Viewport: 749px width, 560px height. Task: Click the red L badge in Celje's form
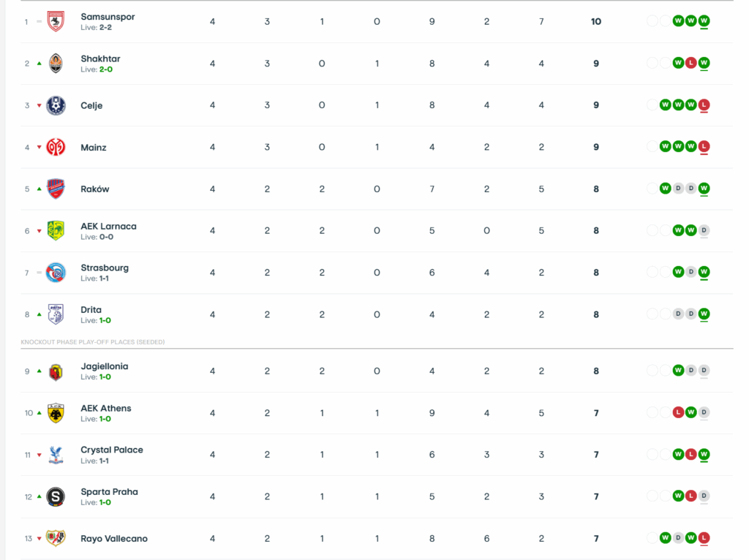pos(704,105)
